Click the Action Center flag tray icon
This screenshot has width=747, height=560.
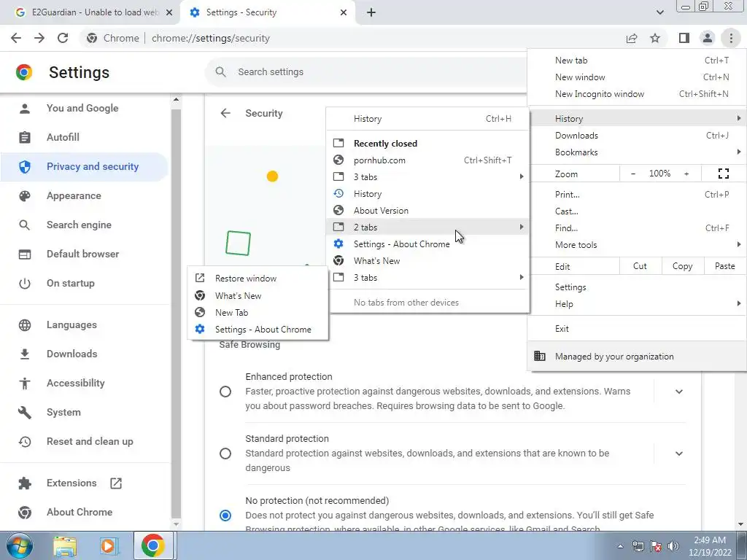click(656, 546)
